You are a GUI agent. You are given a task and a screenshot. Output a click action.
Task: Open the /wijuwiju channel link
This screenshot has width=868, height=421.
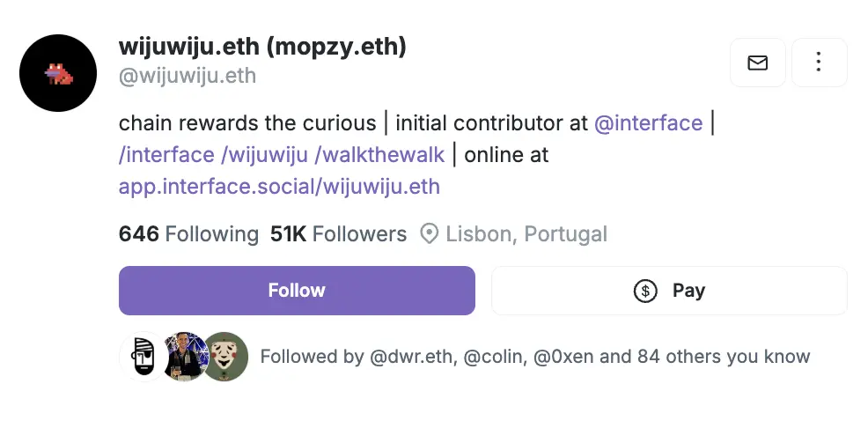264,155
